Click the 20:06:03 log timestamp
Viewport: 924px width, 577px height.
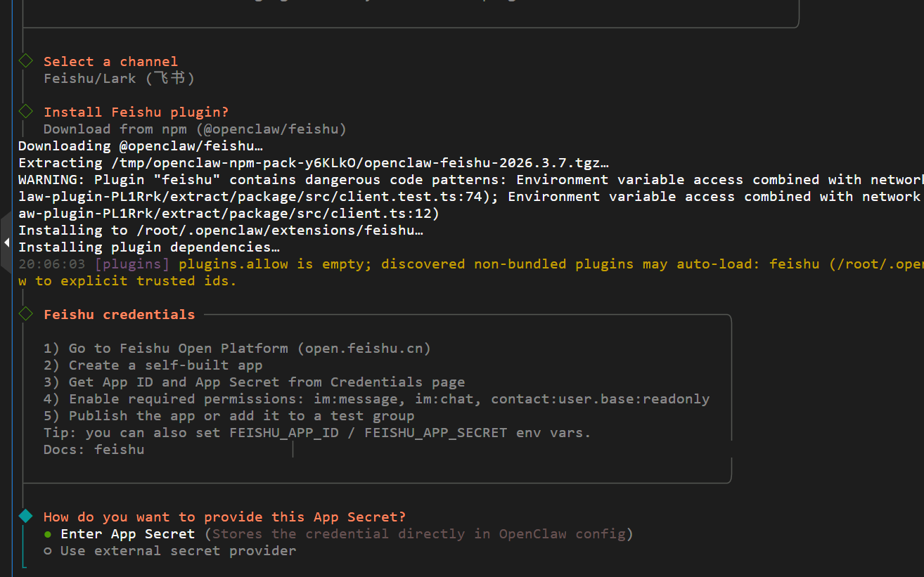click(x=51, y=264)
